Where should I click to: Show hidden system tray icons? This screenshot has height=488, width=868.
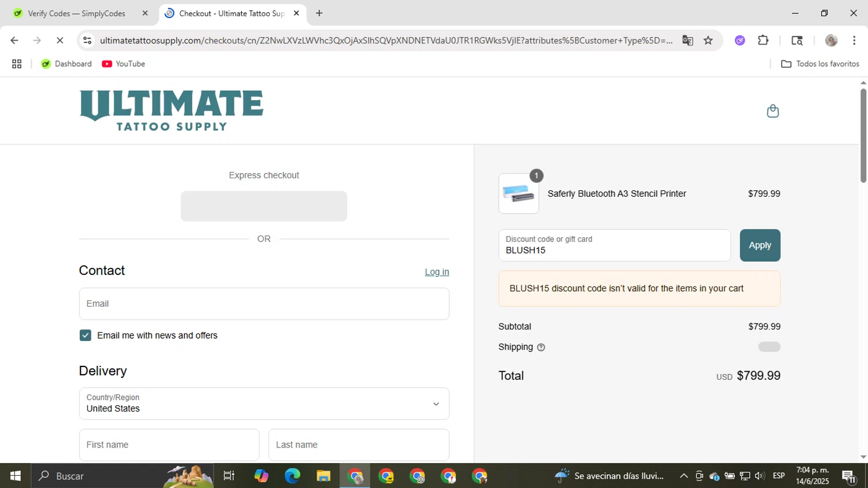[684, 476]
